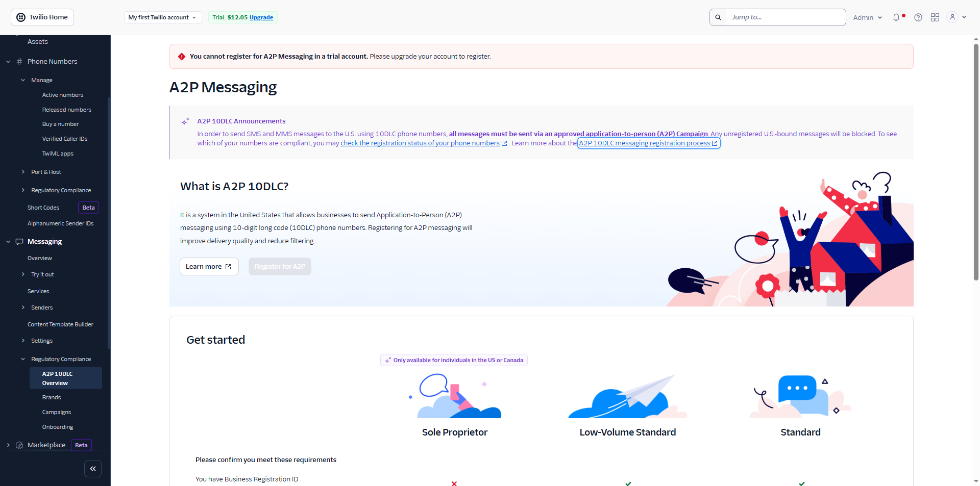Go to Buy a number
The height and width of the screenshot is (486, 980).
pyautogui.click(x=60, y=124)
